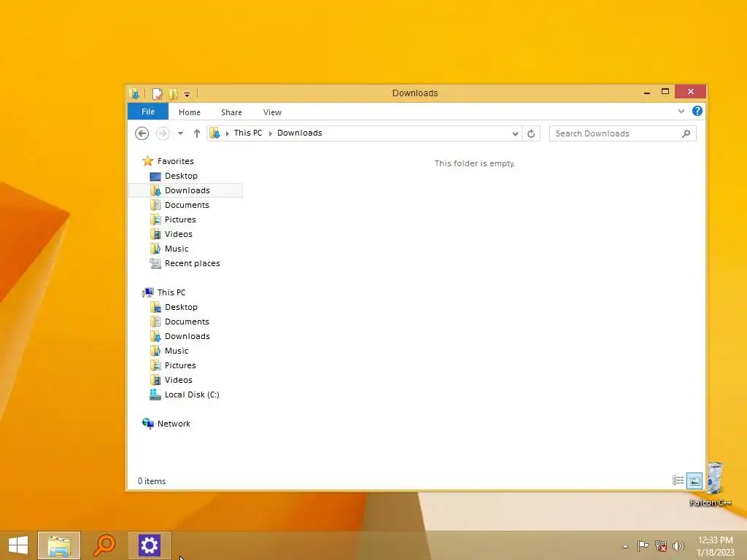Click the Favorites star icon
This screenshot has width=747, height=560.
147,161
